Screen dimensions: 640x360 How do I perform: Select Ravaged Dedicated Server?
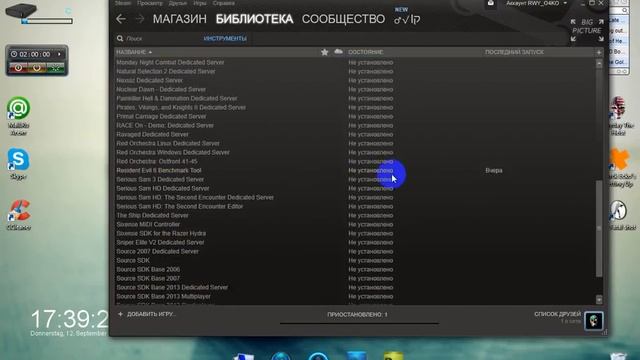click(152, 134)
